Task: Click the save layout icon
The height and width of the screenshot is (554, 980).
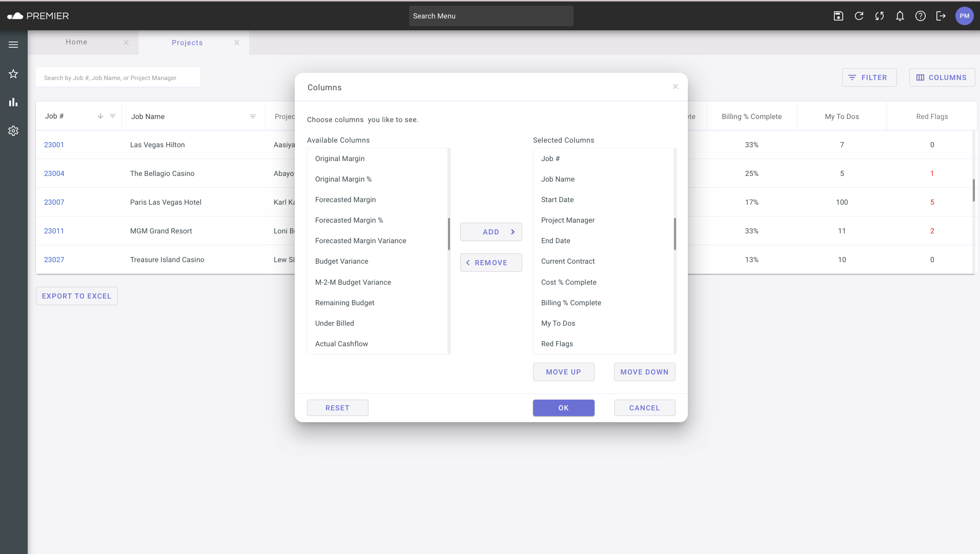Action: click(839, 16)
